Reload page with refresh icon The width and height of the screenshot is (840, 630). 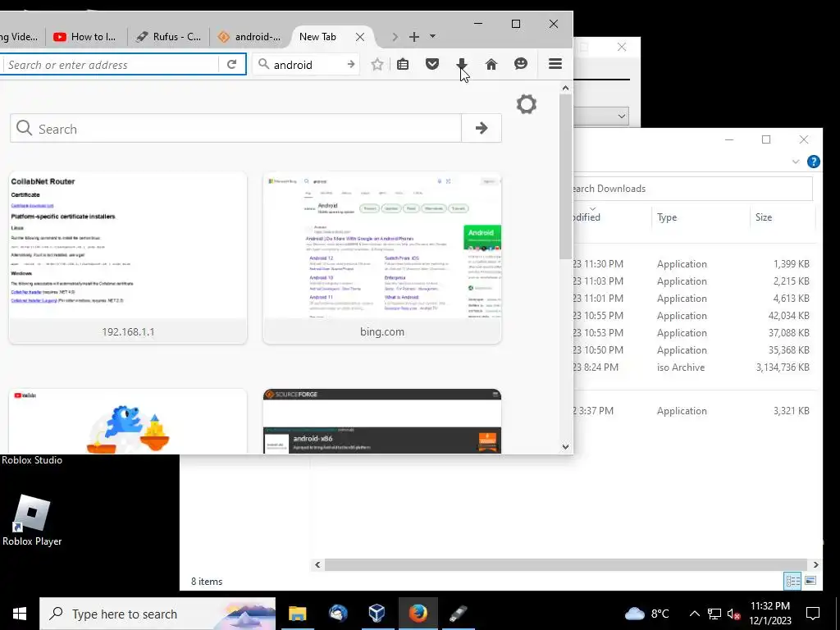click(231, 64)
